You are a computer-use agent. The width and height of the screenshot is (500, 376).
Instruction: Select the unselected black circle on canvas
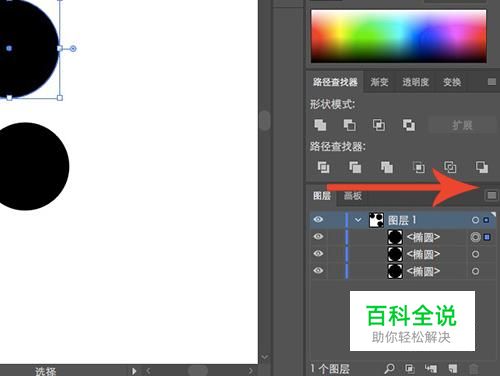click(30, 166)
